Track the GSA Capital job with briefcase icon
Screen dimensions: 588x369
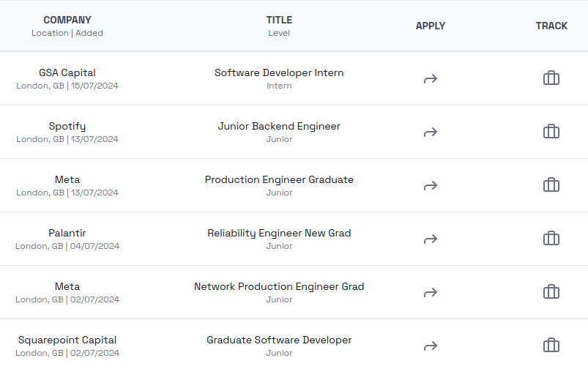pyautogui.click(x=551, y=78)
